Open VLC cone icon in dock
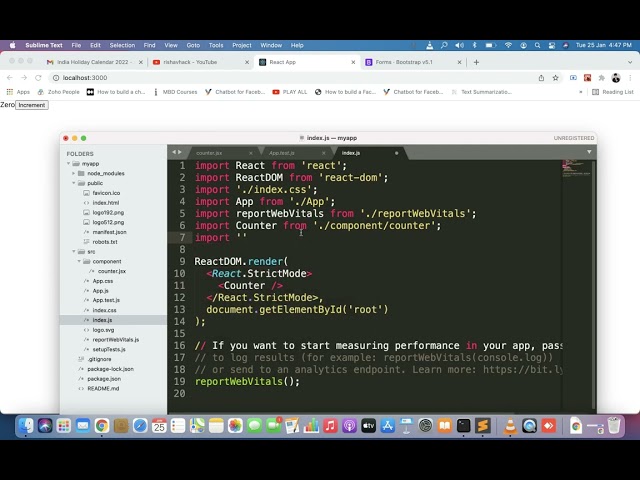 (510, 426)
